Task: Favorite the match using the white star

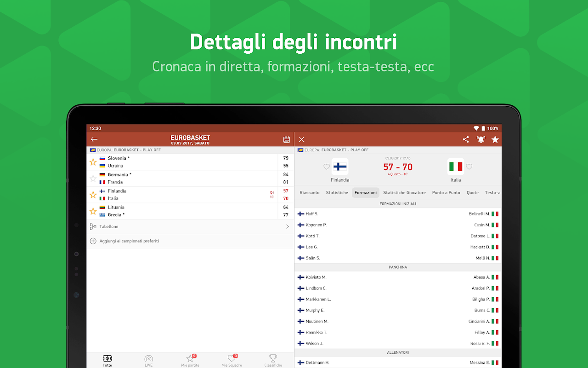Action: [x=495, y=139]
